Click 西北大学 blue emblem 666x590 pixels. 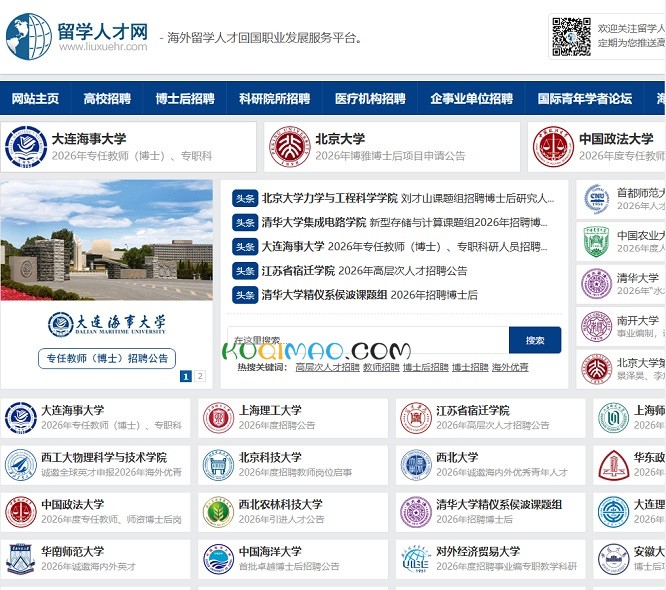(416, 465)
